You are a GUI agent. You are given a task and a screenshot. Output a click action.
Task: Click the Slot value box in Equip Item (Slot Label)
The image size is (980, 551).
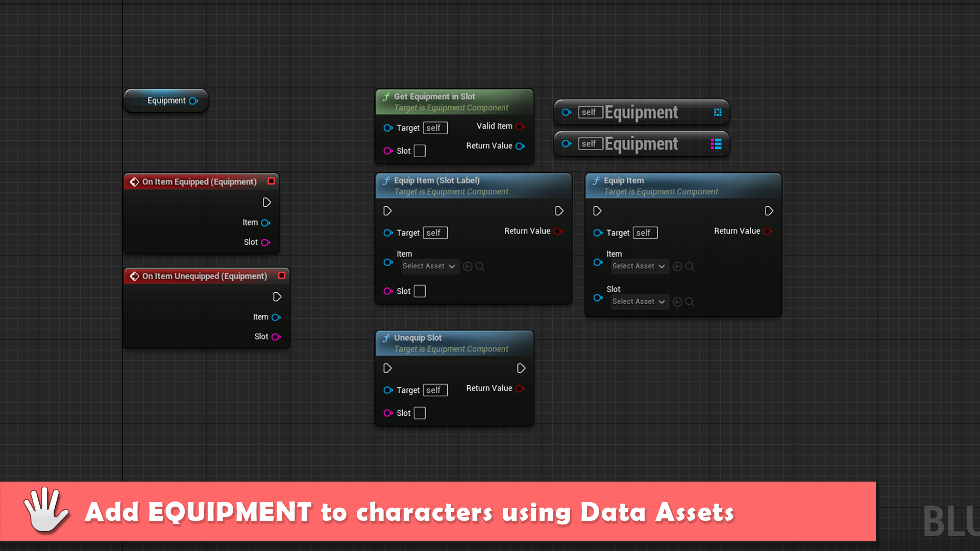pyautogui.click(x=420, y=291)
